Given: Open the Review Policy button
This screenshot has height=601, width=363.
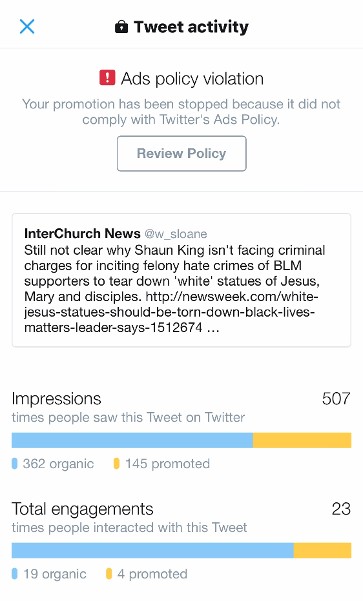Looking at the screenshot, I should pyautogui.click(x=182, y=153).
